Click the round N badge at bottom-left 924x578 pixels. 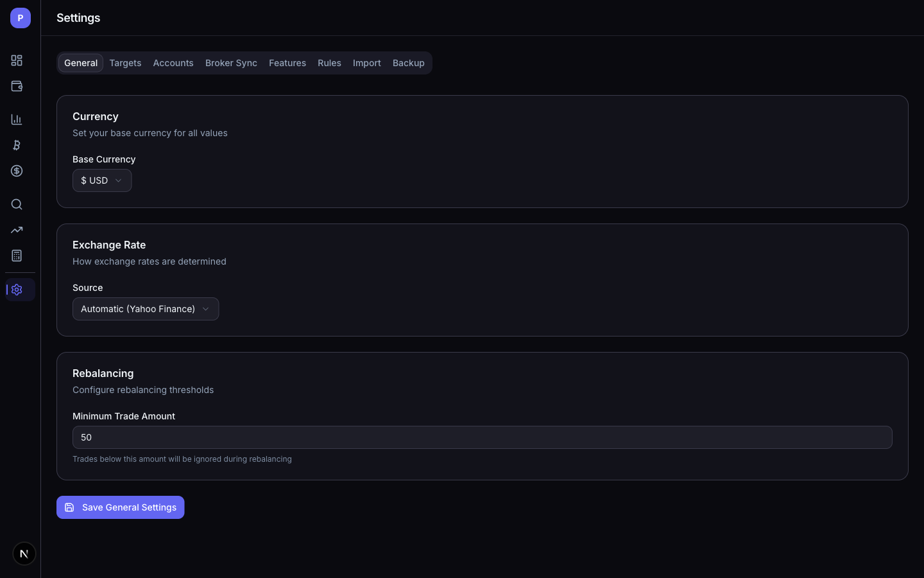(24, 554)
